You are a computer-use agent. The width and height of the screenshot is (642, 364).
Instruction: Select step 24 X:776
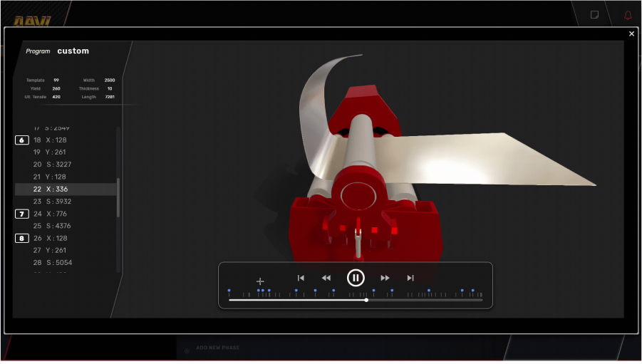(66, 214)
